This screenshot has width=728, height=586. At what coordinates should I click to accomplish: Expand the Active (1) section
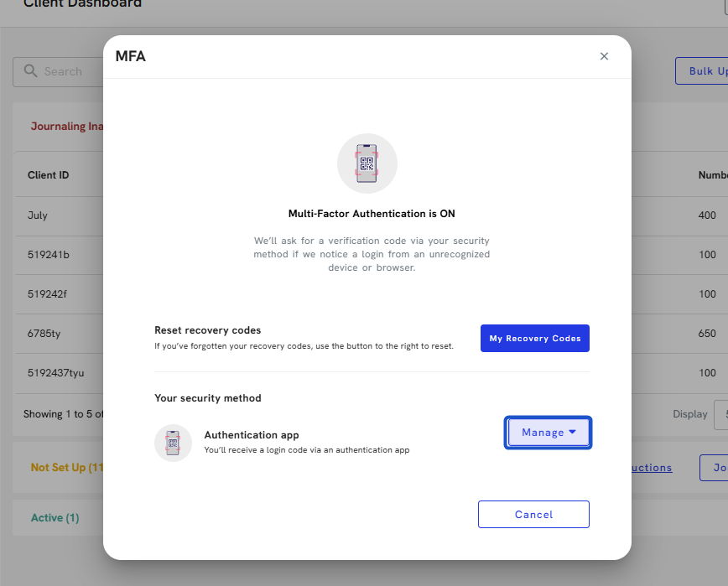[55, 518]
